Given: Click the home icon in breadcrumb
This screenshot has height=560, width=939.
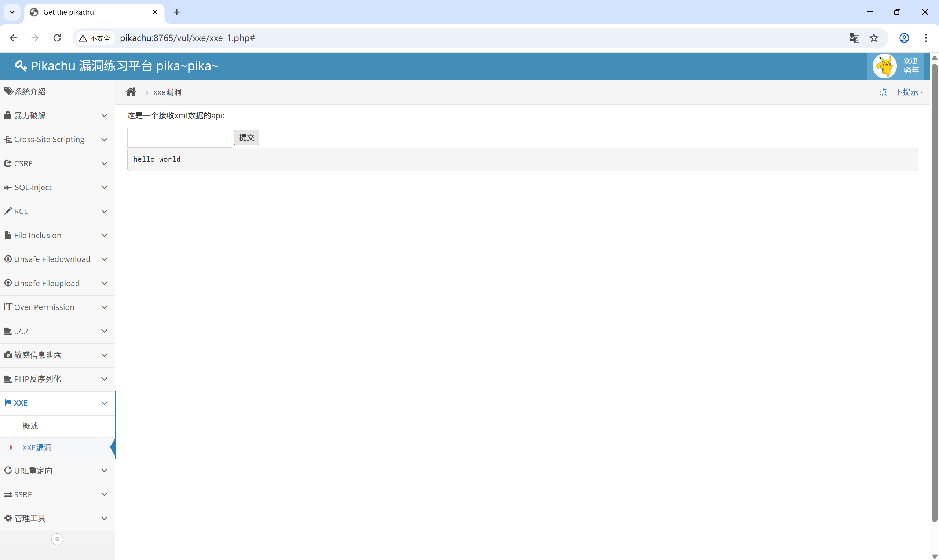Looking at the screenshot, I should tap(131, 92).
